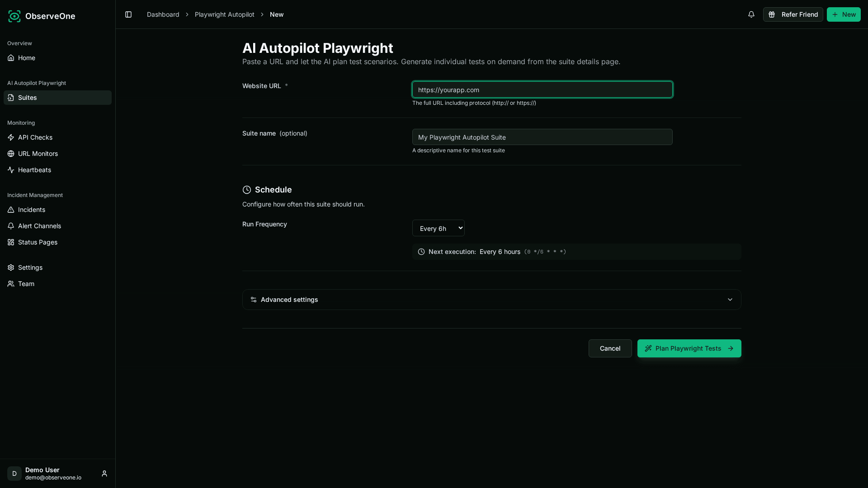The height and width of the screenshot is (488, 868).
Task: Click the ObserveOne logo icon
Action: click(x=14, y=16)
